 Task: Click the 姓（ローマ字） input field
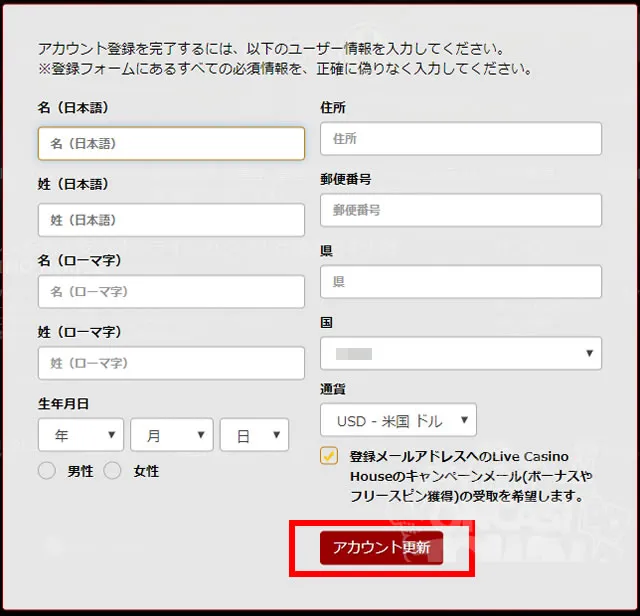tap(171, 363)
